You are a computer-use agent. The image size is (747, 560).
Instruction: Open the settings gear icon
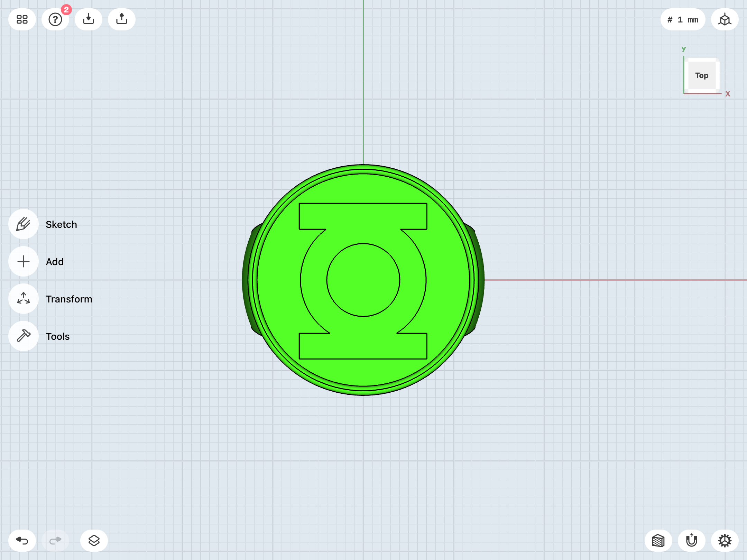tap(725, 541)
